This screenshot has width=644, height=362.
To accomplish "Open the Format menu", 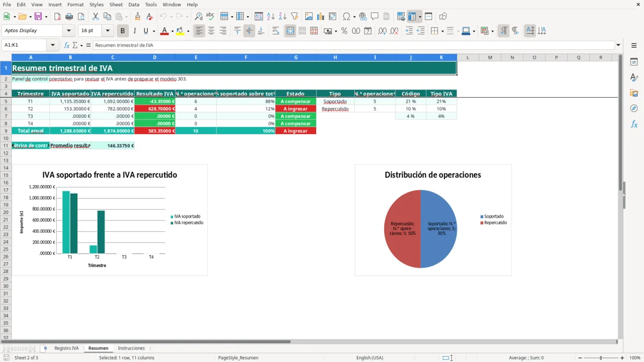I will (x=75, y=4).
